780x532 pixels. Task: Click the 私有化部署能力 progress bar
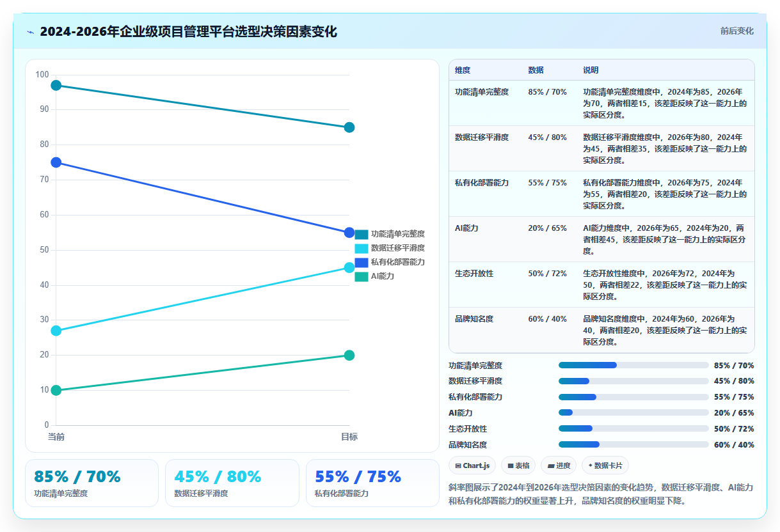(x=633, y=397)
